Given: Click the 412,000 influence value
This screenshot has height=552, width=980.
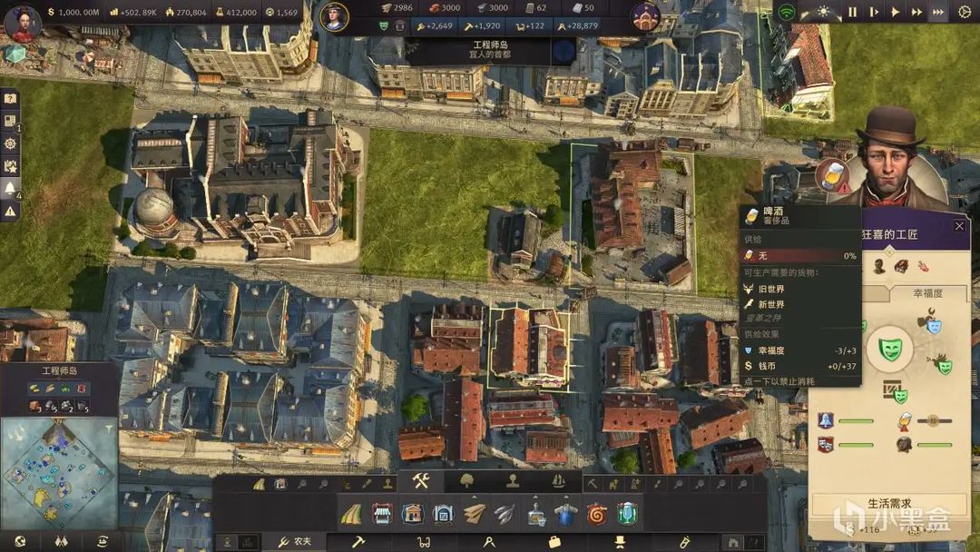Looking at the screenshot, I should (236, 12).
